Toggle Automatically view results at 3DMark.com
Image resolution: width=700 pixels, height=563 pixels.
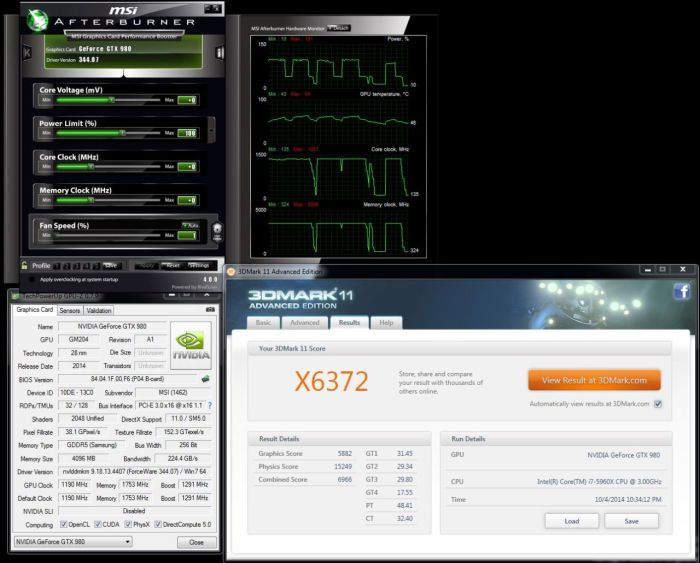(658, 404)
